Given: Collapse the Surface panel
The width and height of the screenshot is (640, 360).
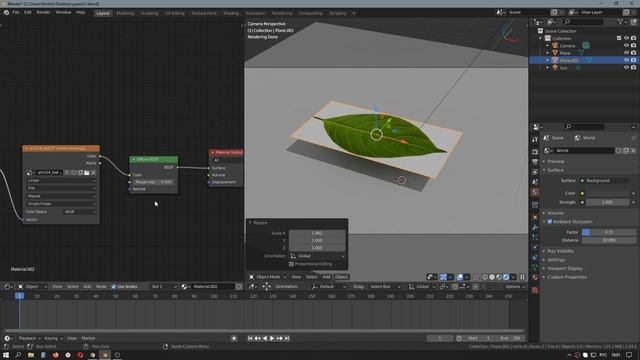Looking at the screenshot, I should point(556,170).
